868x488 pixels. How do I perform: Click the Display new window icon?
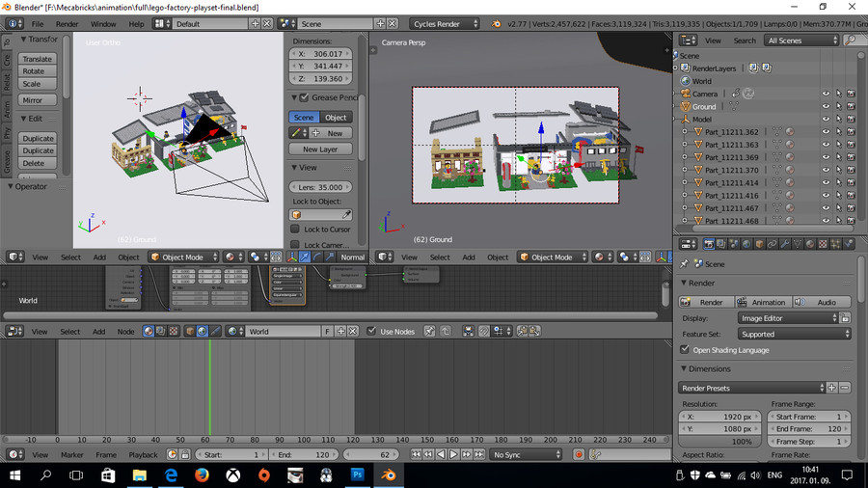click(845, 318)
